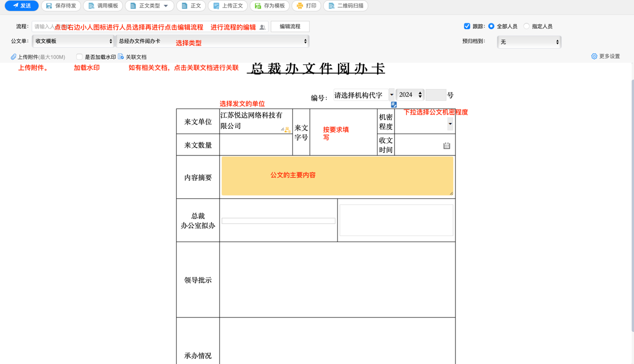Click the 内容摘要 yellow text area
Image resolution: width=634 pixels, height=364 pixels.
click(337, 176)
